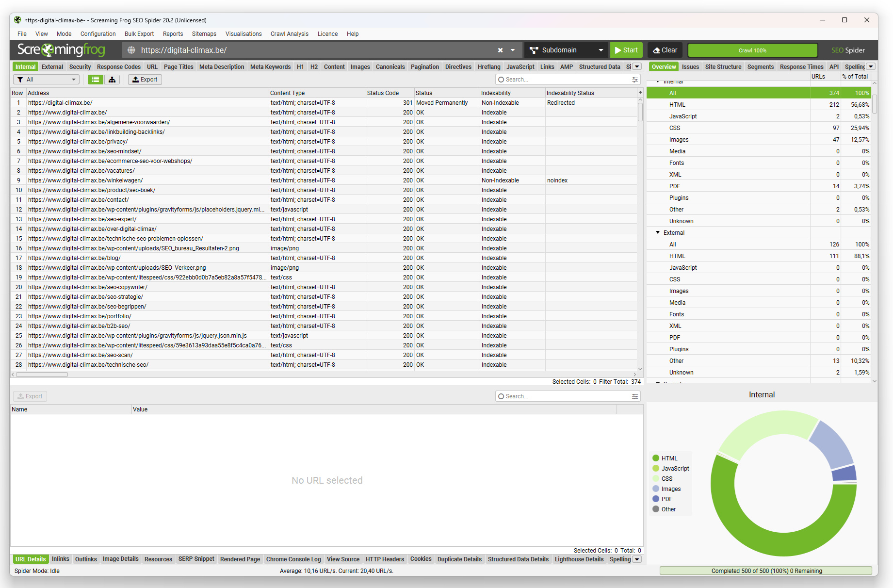Image resolution: width=893 pixels, height=588 pixels.
Task: Select the row for /winkelwagen/ URL
Action: [324, 180]
